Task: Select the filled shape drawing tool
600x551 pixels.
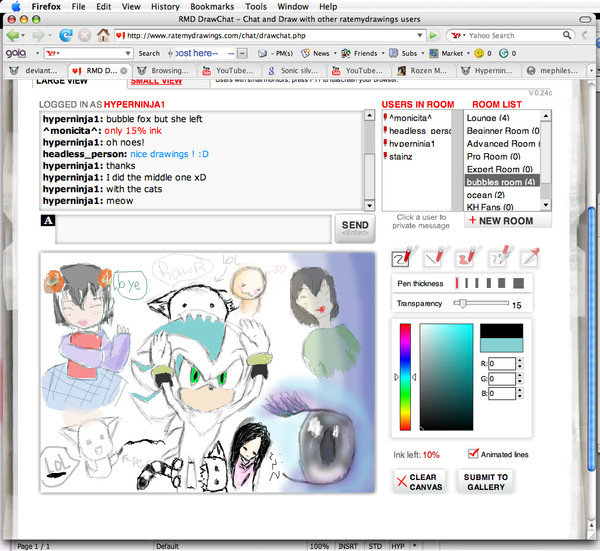Action: click(466, 258)
